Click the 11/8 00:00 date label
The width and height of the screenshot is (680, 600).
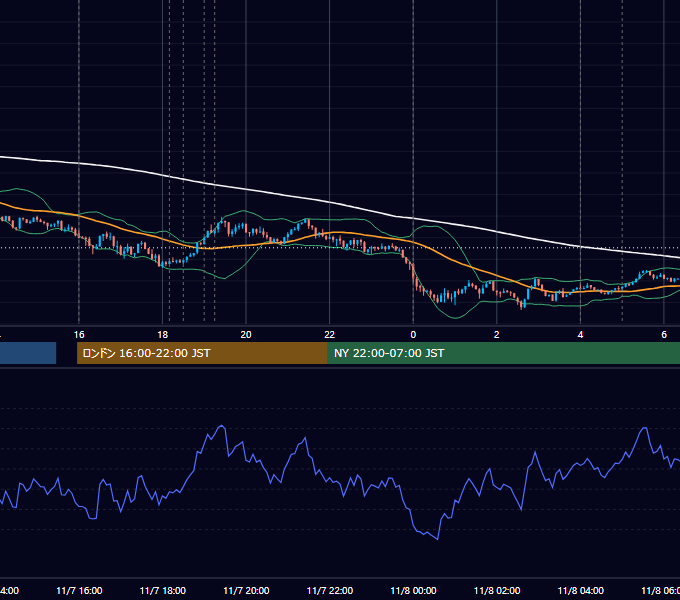[413, 591]
